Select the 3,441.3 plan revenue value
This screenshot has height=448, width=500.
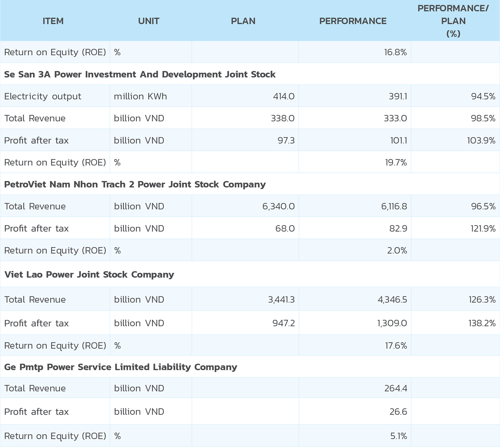point(281,300)
